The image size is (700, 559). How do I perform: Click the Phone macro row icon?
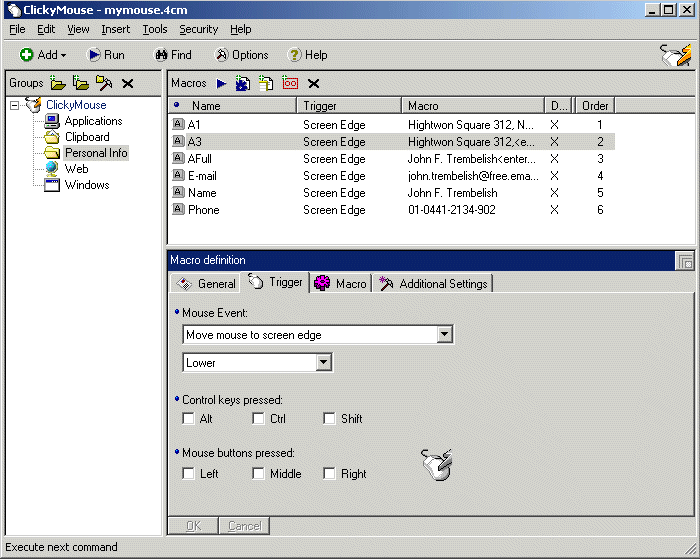click(x=178, y=209)
